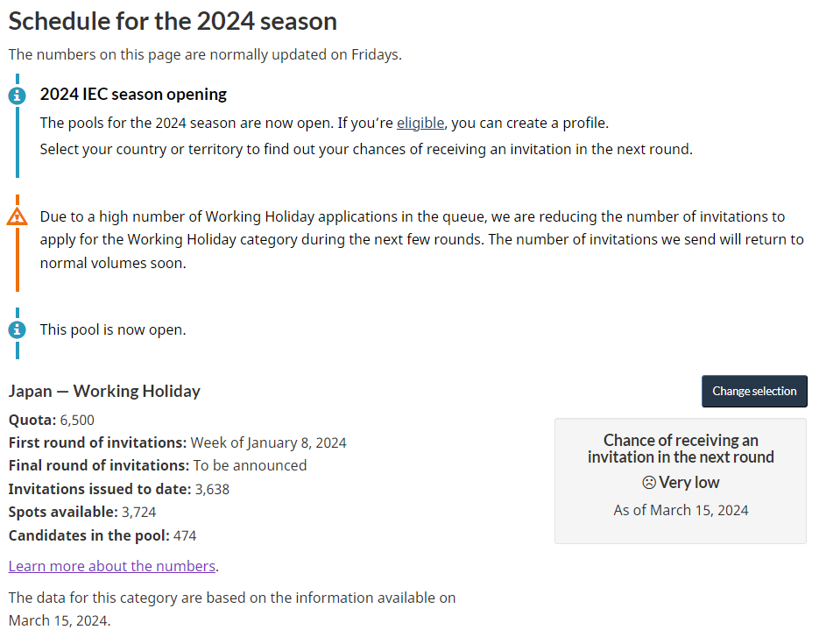Image resolution: width=819 pixels, height=644 pixels.
Task: Click the Schedule for the 2024 season heading
Action: [x=173, y=21]
